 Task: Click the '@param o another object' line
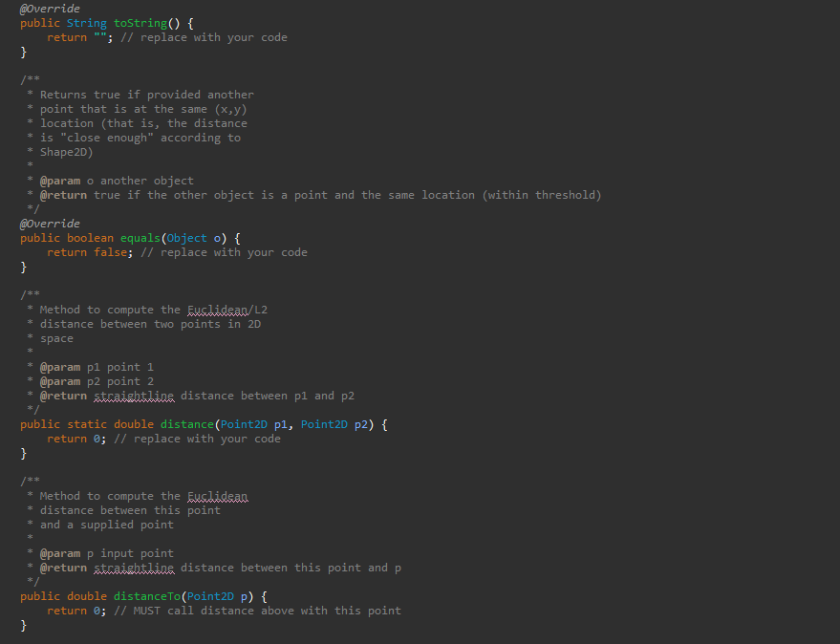coord(117,181)
